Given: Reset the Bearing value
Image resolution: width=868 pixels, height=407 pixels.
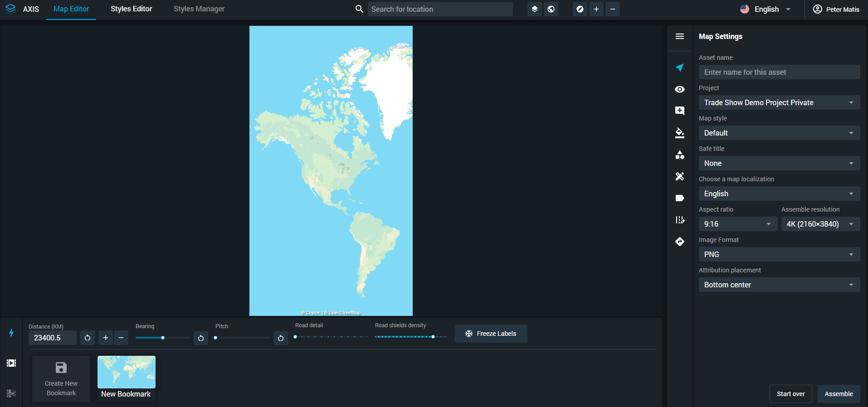Looking at the screenshot, I should pos(201,338).
